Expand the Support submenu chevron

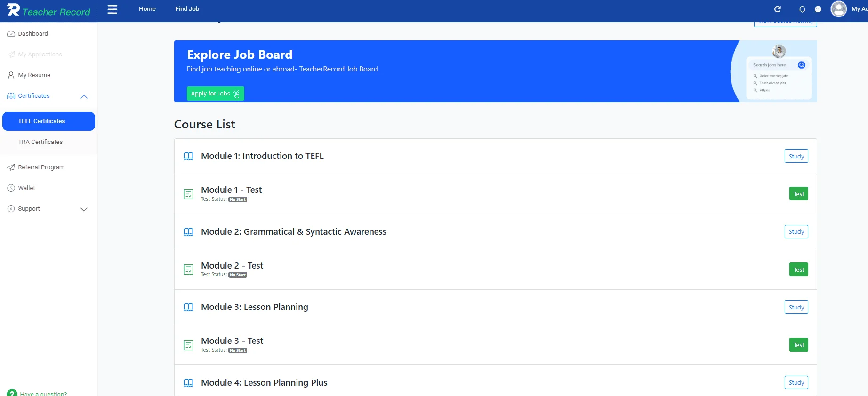[84, 209]
